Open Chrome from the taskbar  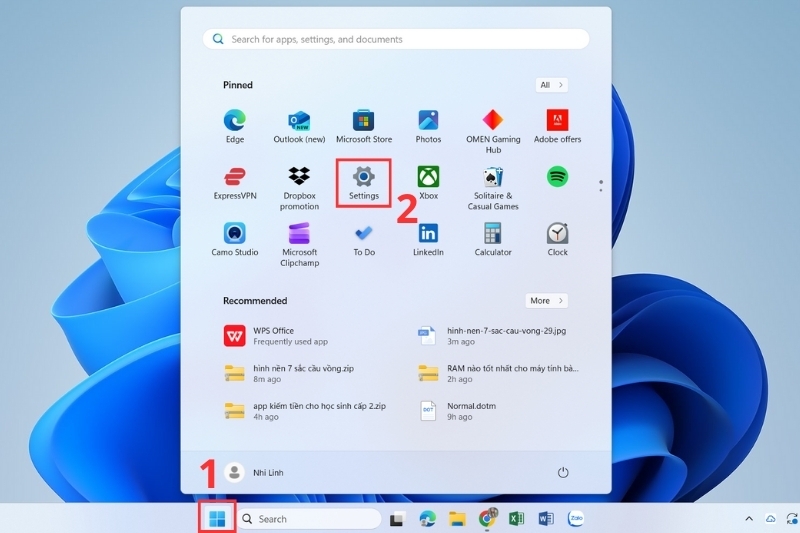pos(487,519)
